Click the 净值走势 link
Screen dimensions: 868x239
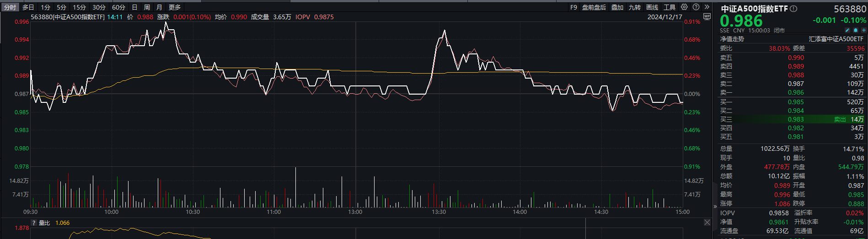click(732, 39)
